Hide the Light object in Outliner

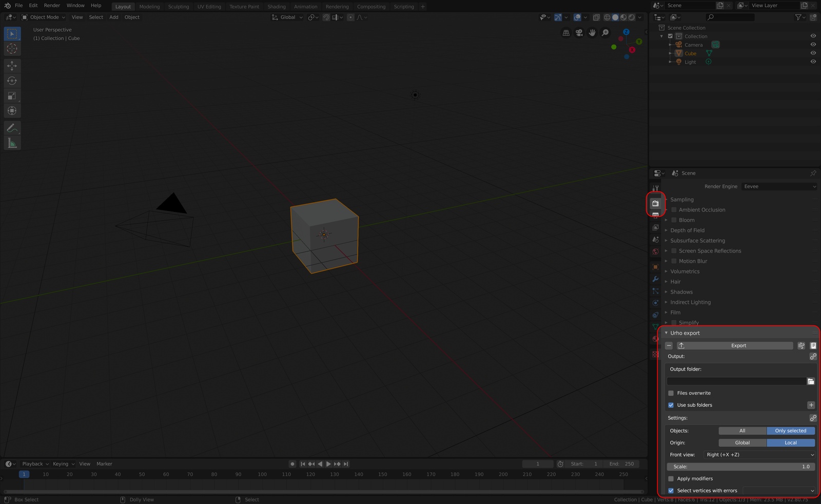(x=813, y=62)
